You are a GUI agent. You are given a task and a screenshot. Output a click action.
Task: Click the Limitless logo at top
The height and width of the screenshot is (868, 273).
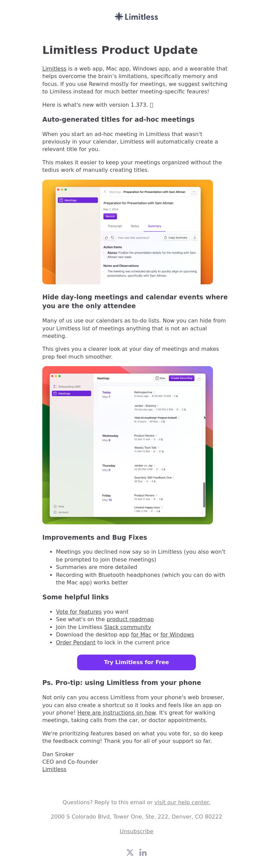pyautogui.click(x=136, y=17)
